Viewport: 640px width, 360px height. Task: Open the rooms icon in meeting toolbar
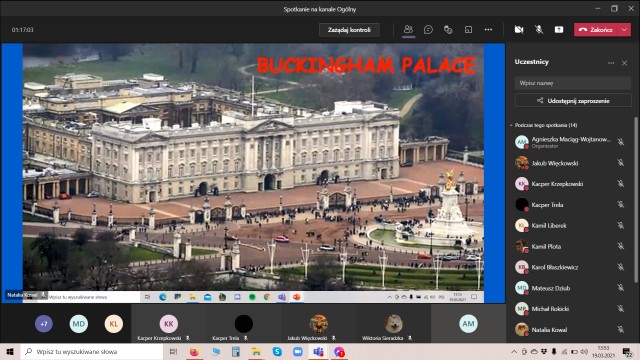click(468, 29)
